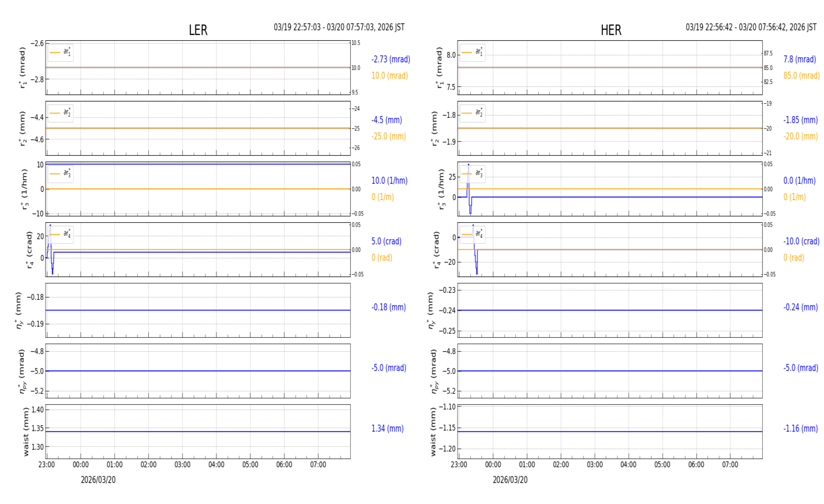This screenshot has width=824, height=504.
Task: Click the HER time range header text
Action: click(x=750, y=27)
